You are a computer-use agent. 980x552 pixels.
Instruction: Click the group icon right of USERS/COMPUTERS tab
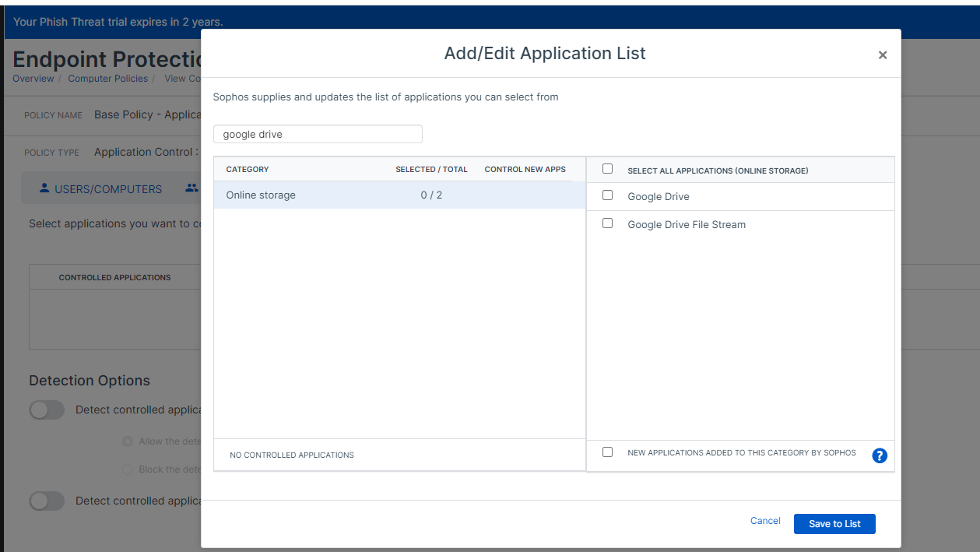191,188
